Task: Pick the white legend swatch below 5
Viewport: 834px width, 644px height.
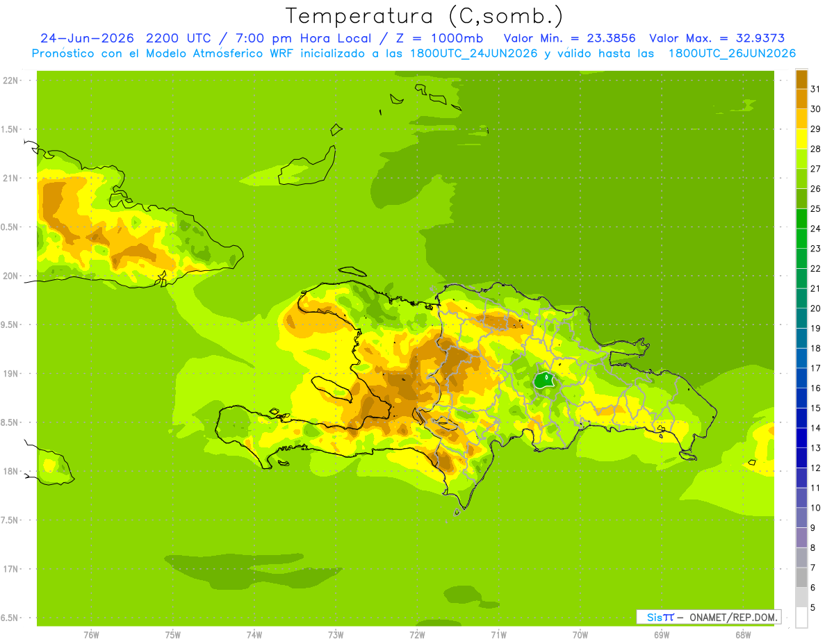Action: (801, 617)
